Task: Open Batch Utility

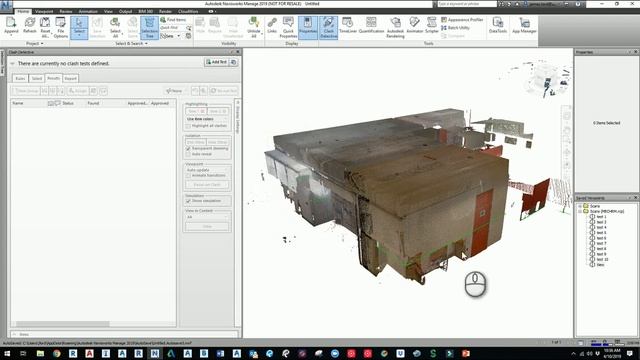Action: tap(456, 28)
